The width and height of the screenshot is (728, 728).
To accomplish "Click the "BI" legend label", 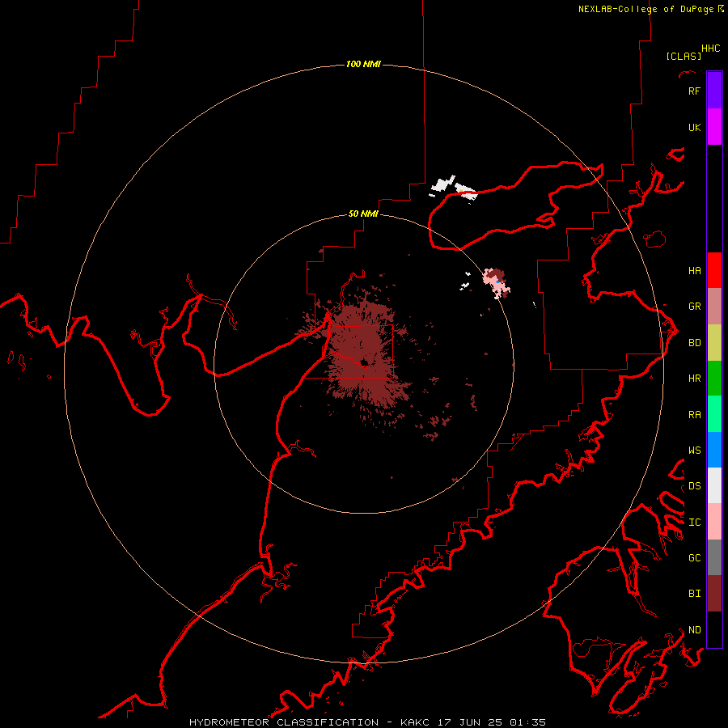I will click(x=694, y=594).
